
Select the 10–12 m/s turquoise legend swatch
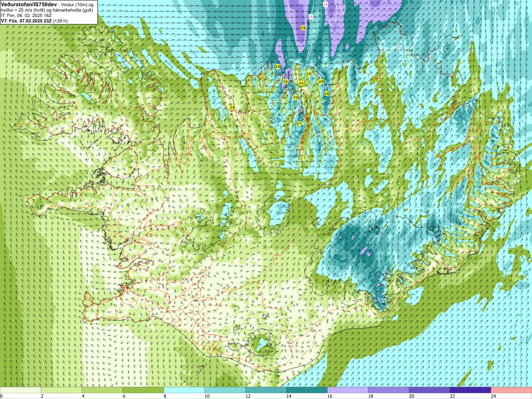click(225, 390)
